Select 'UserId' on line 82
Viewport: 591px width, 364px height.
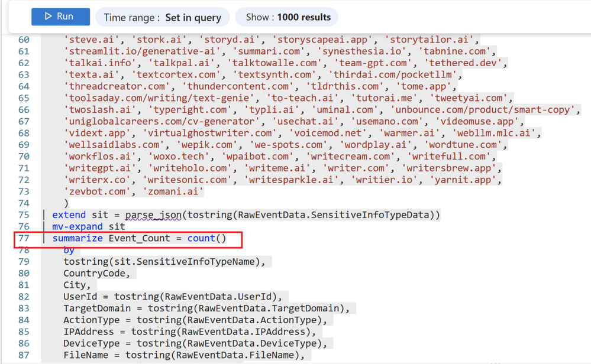click(80, 297)
